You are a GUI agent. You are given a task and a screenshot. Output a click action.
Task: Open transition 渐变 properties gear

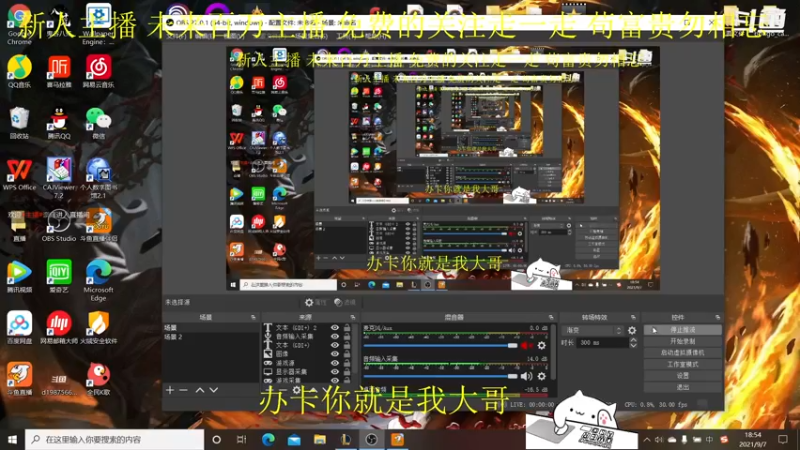point(632,331)
